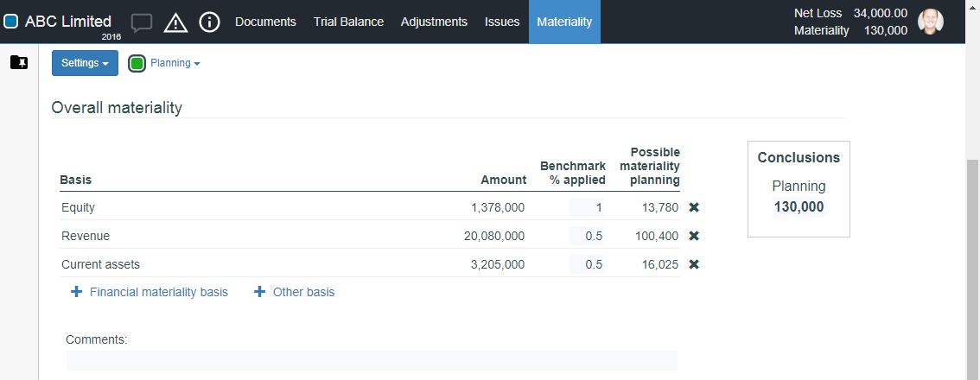This screenshot has height=380, width=980.
Task: Open the Settings dropdown button
Action: pos(85,63)
